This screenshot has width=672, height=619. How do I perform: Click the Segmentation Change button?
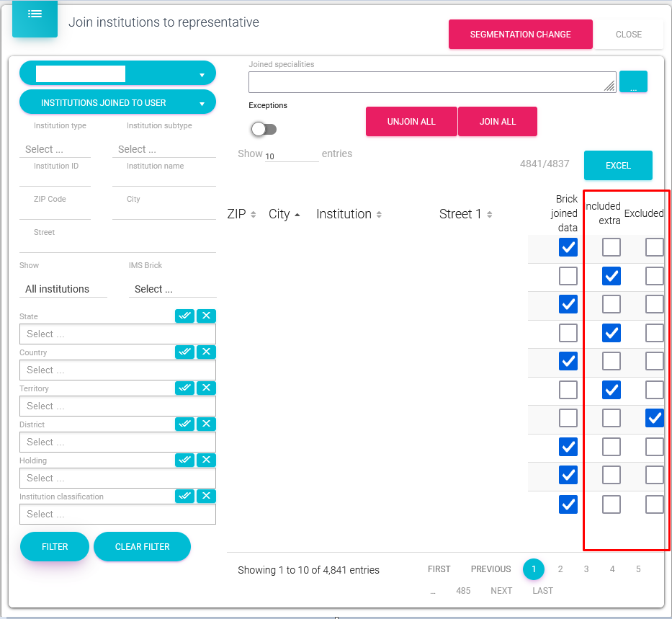(x=520, y=34)
